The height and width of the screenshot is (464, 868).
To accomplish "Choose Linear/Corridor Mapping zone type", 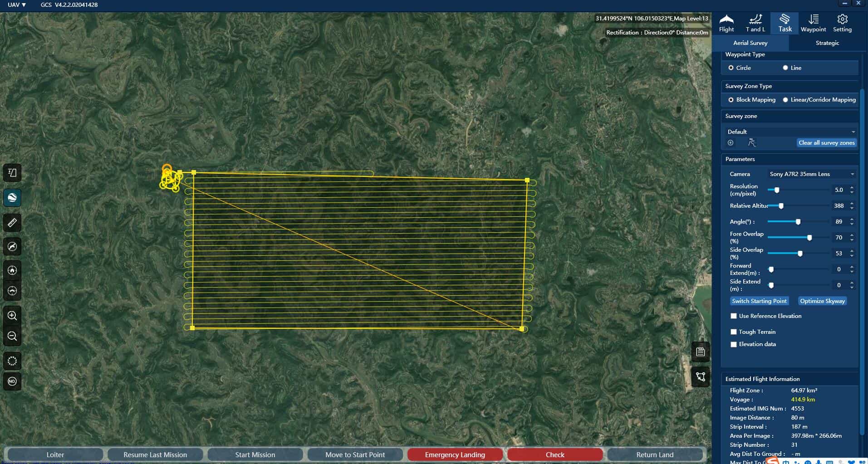I will pos(785,100).
